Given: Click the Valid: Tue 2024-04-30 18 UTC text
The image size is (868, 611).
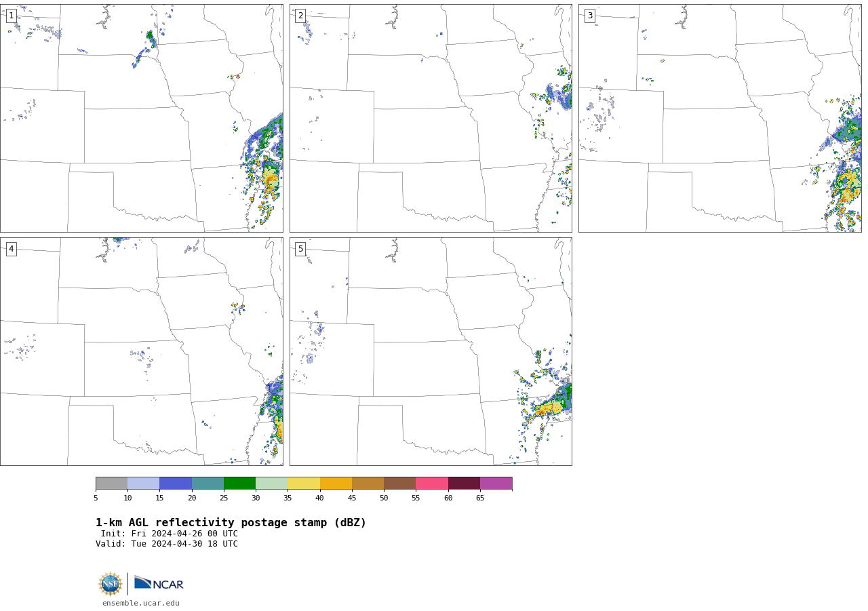Looking at the screenshot, I should [167, 544].
